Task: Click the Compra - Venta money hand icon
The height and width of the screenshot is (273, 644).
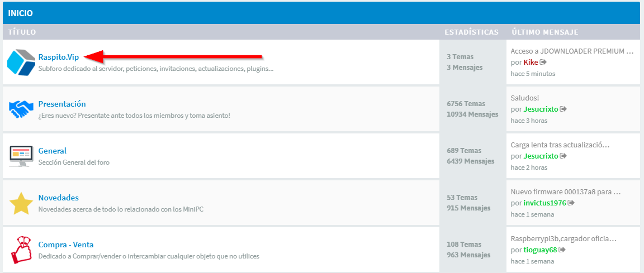Action: coord(21,250)
